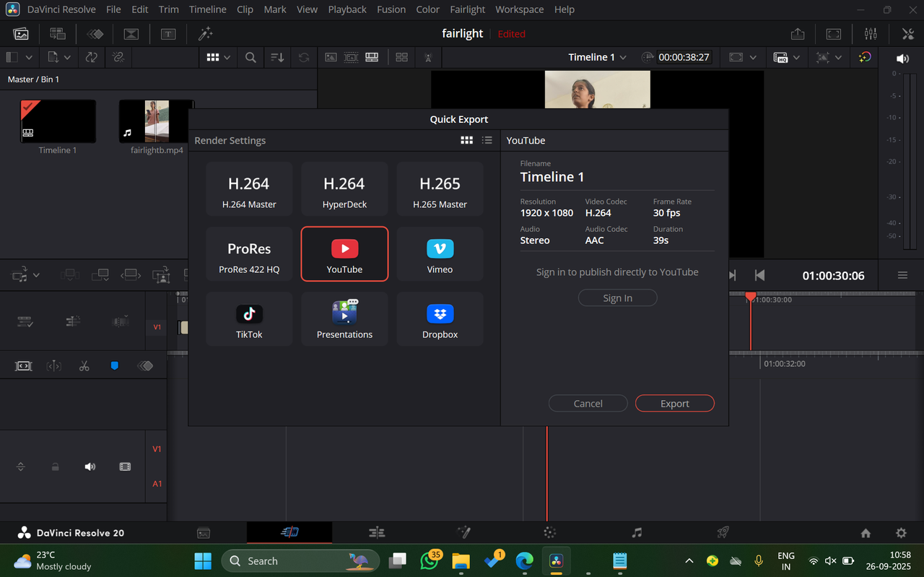Viewport: 924px width, 577px height.
Task: Choose the H.264 Master preset
Action: pyautogui.click(x=249, y=189)
